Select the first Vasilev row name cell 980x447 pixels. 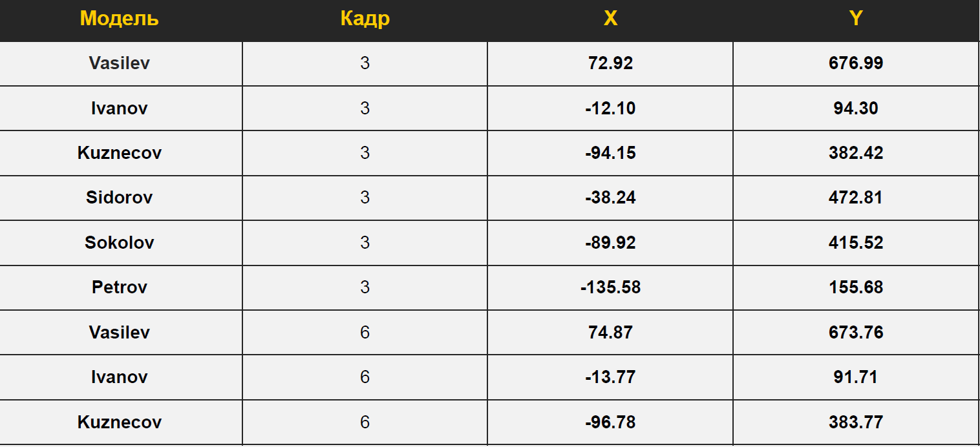tap(120, 63)
